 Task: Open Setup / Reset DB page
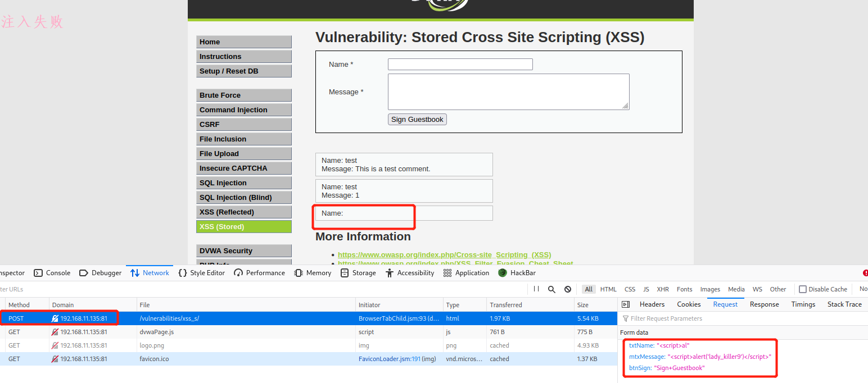coord(244,71)
